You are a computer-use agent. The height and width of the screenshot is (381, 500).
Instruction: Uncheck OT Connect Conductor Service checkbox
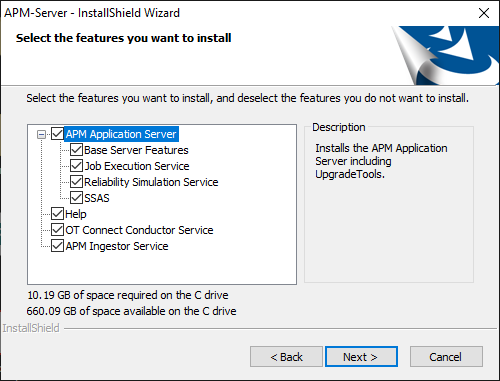tap(57, 230)
